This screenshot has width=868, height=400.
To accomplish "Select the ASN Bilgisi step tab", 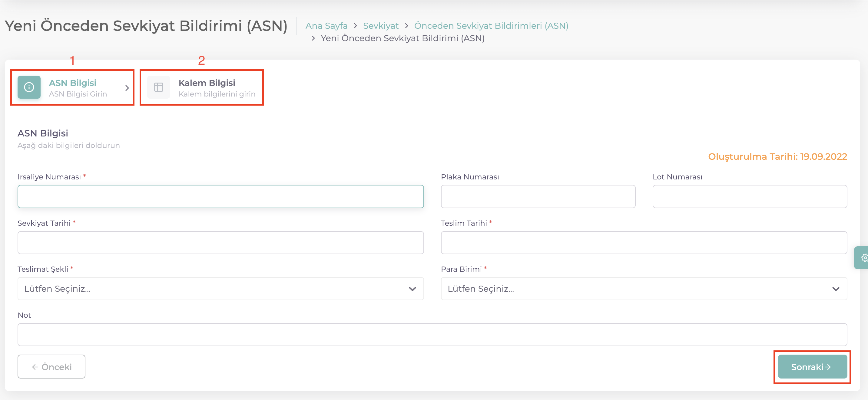I will coord(73,87).
